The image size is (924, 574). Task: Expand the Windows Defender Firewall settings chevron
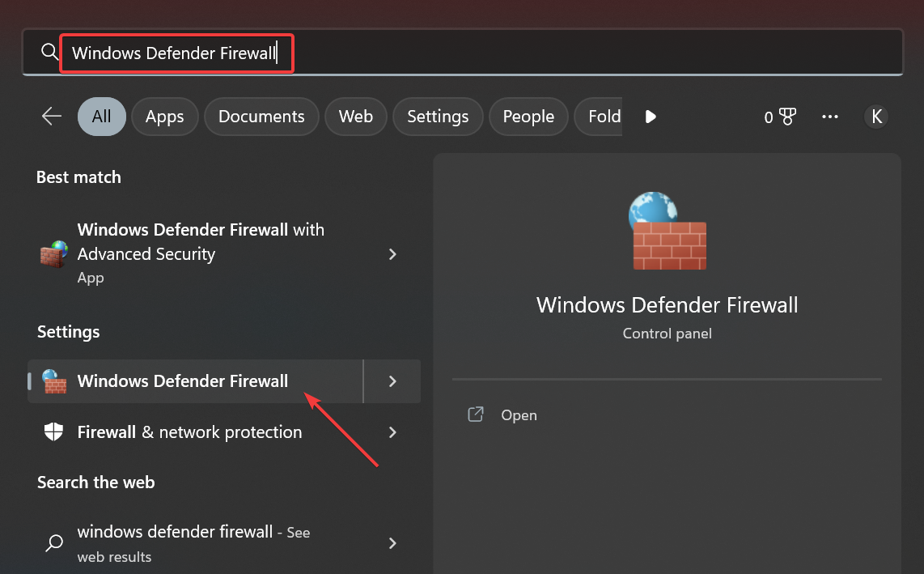point(392,381)
